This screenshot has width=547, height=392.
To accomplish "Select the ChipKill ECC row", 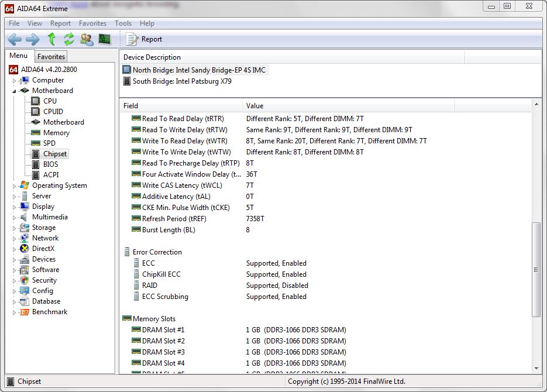I will [x=325, y=274].
